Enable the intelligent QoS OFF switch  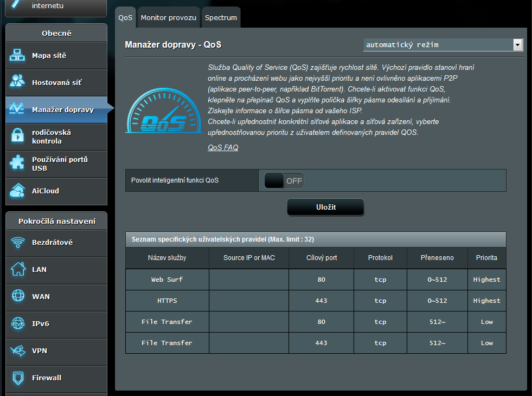(284, 181)
